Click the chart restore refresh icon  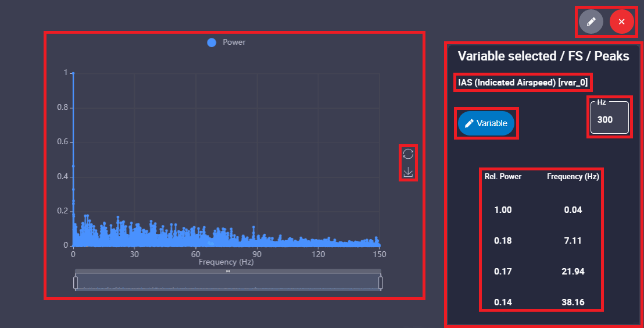point(408,154)
